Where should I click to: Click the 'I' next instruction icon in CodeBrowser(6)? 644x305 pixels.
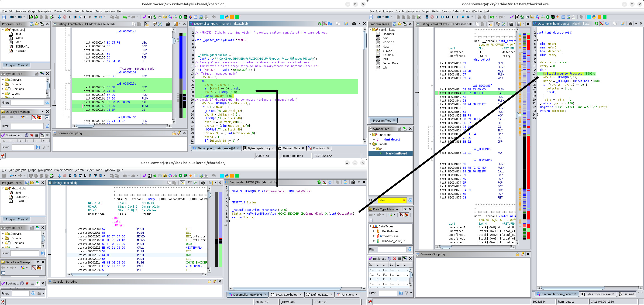pyautogui.click(x=70, y=17)
